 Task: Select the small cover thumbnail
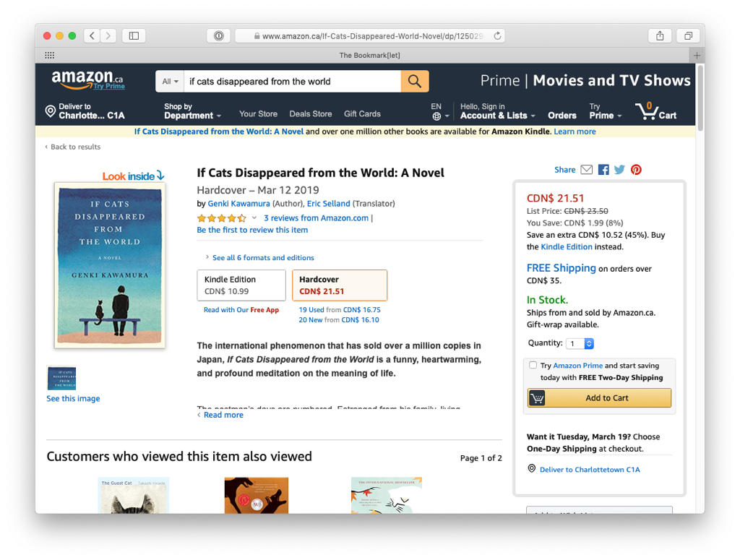tap(61, 377)
